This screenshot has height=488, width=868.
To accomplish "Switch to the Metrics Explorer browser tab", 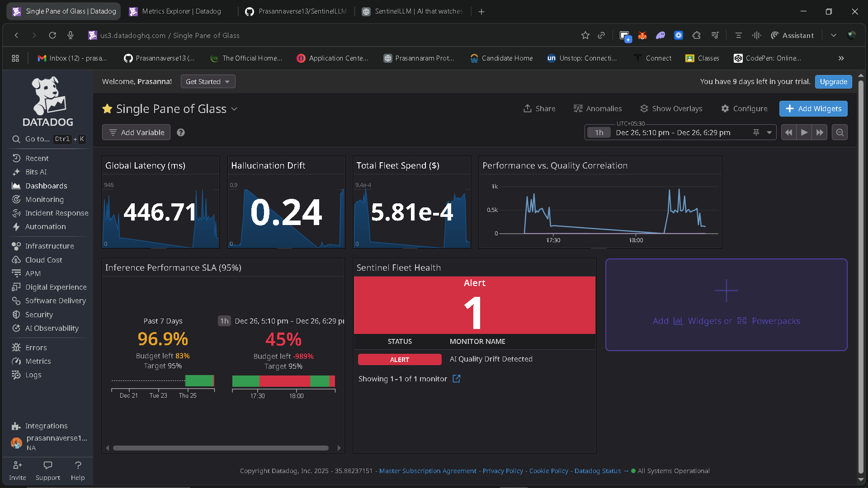I will pyautogui.click(x=181, y=11).
